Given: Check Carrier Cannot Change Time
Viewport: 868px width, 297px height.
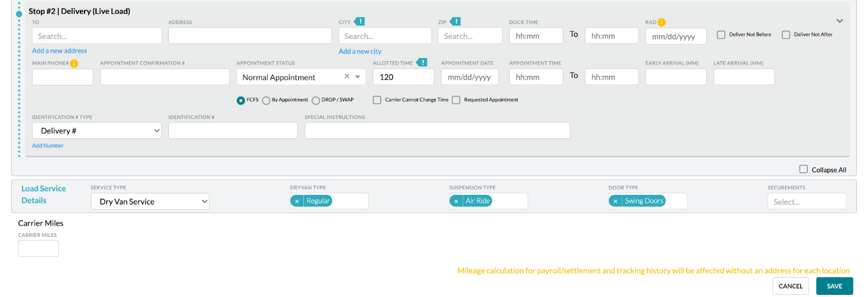Looking at the screenshot, I should (x=377, y=100).
